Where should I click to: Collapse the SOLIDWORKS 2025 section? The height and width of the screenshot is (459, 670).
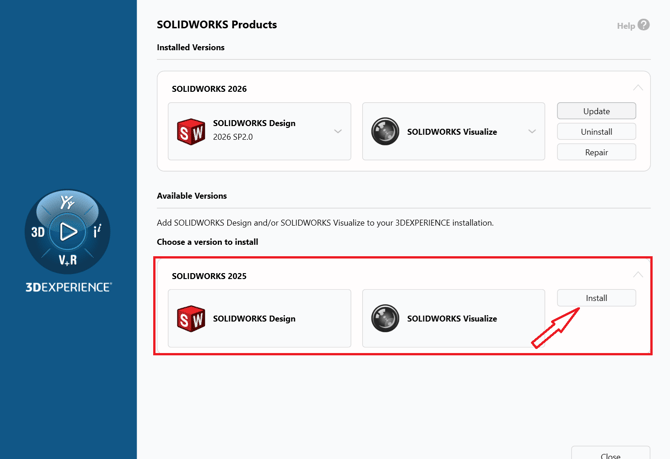[x=638, y=274]
